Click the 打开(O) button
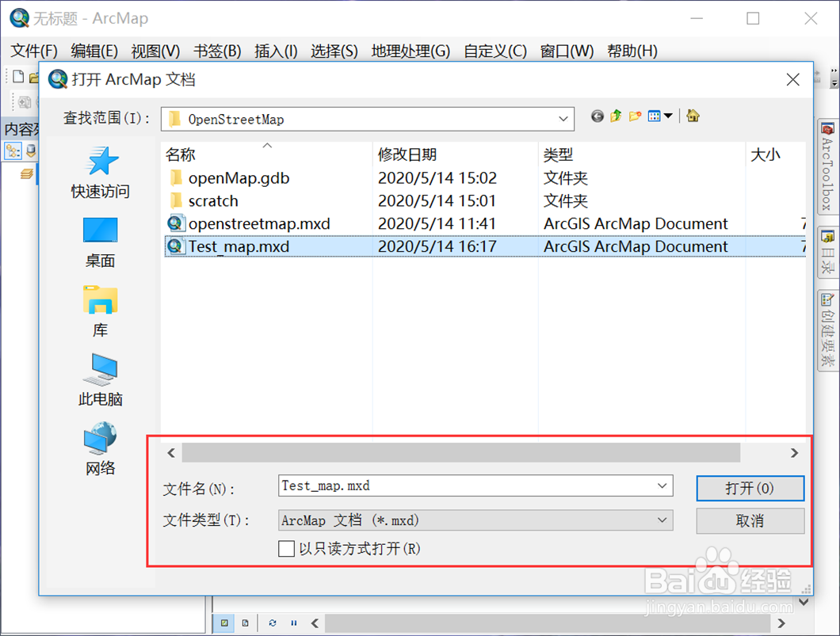The width and height of the screenshot is (840, 636). click(x=749, y=489)
